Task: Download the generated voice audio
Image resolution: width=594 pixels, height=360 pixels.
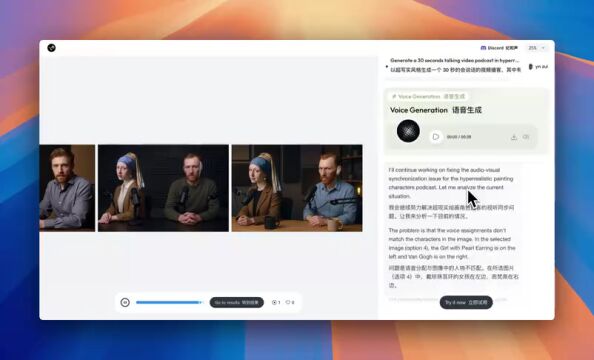Action: point(514,137)
